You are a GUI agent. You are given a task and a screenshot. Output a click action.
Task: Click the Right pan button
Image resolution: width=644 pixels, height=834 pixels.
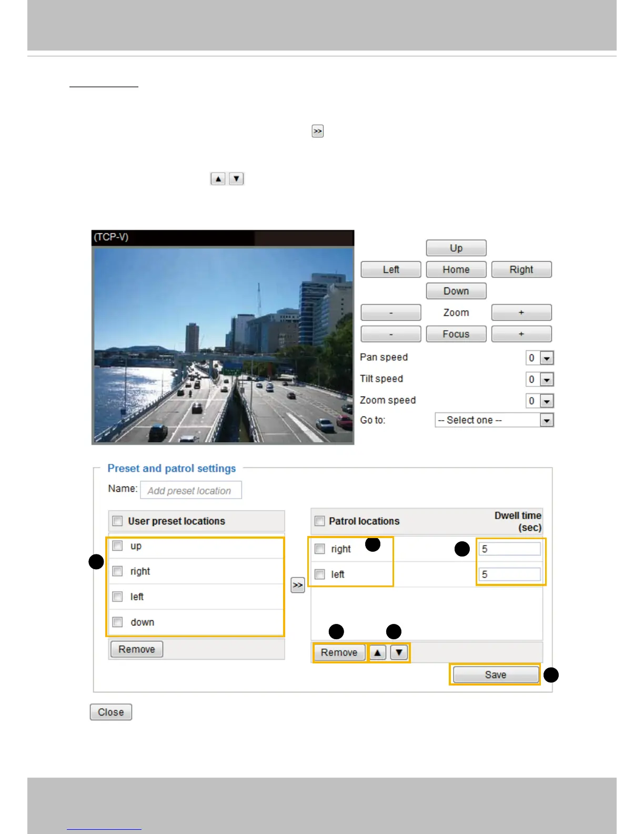click(x=521, y=270)
